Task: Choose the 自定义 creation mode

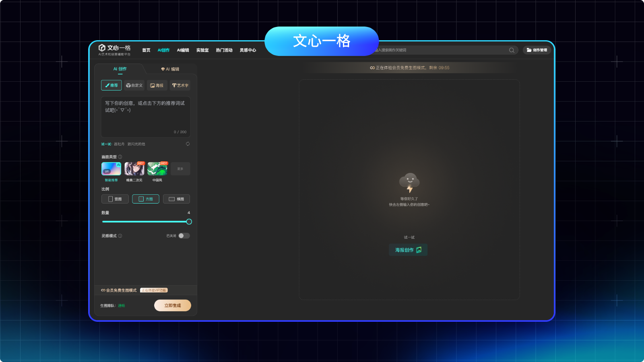Action: (x=134, y=85)
